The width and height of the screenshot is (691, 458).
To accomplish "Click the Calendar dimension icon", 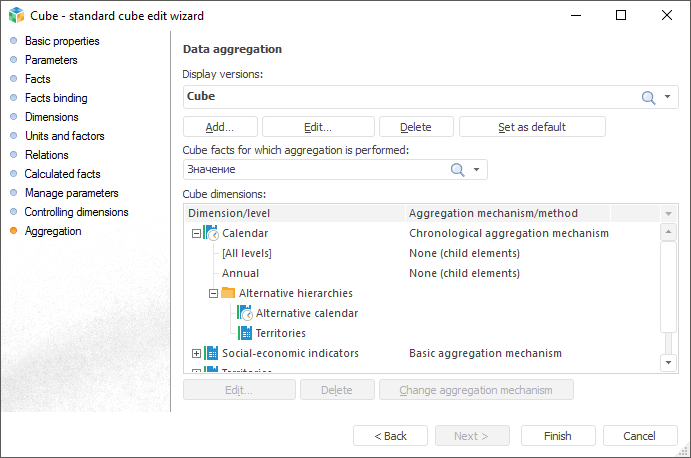I will (x=211, y=233).
